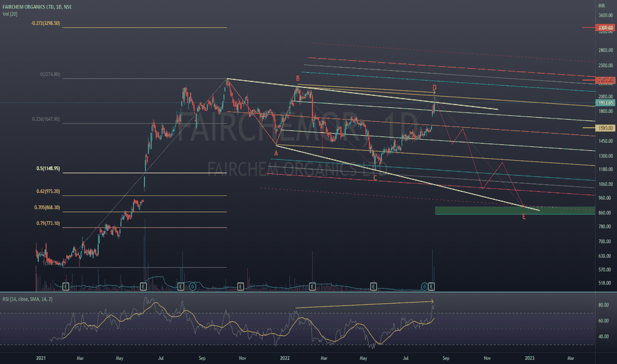
Task: Click the 80.00 level on RSI axis
Action: pyautogui.click(x=604, y=305)
